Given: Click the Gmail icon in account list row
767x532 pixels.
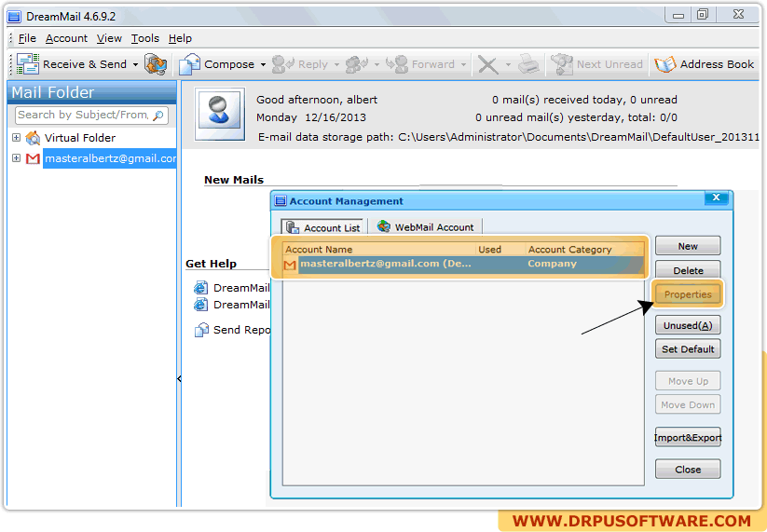Looking at the screenshot, I should (x=290, y=265).
